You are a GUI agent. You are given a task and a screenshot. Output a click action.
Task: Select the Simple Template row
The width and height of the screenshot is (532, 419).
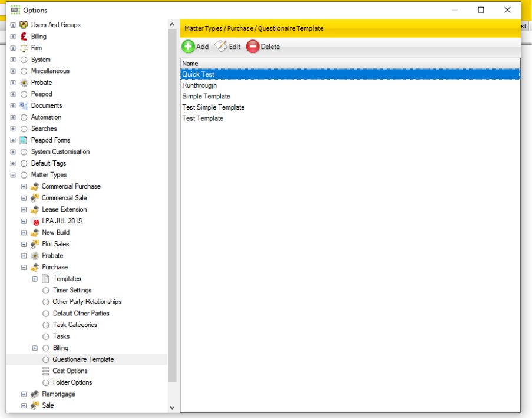(x=350, y=97)
